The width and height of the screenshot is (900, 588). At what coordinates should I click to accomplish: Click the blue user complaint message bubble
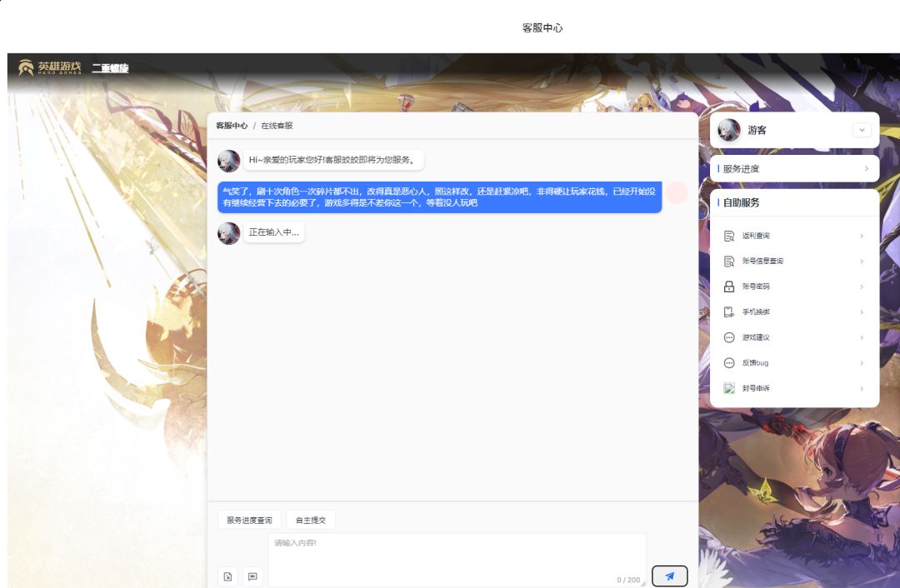[440, 197]
